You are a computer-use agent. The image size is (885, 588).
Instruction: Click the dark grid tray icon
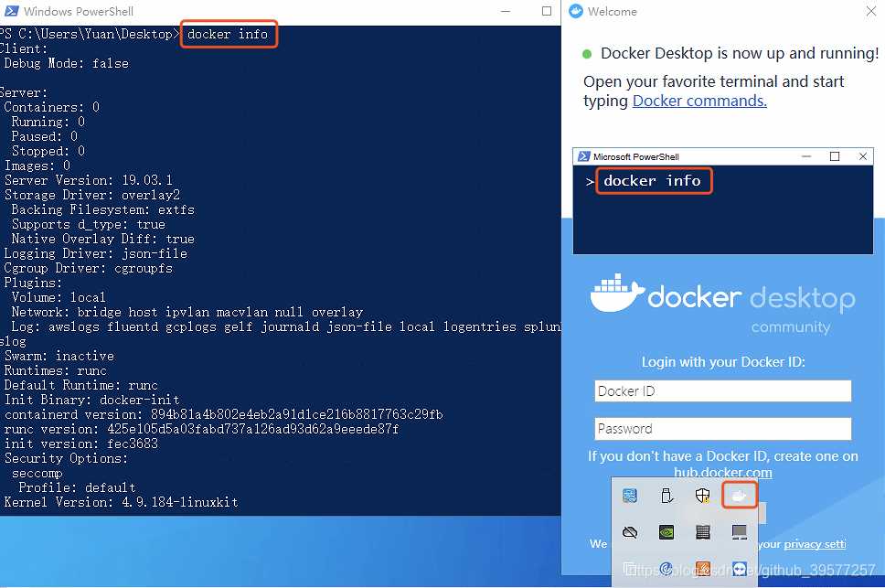point(703,532)
